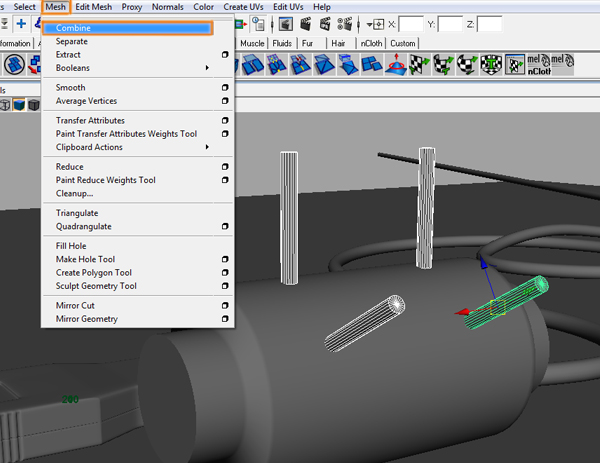
Task: Switch to the Muscle shelf tab
Action: click(252, 43)
